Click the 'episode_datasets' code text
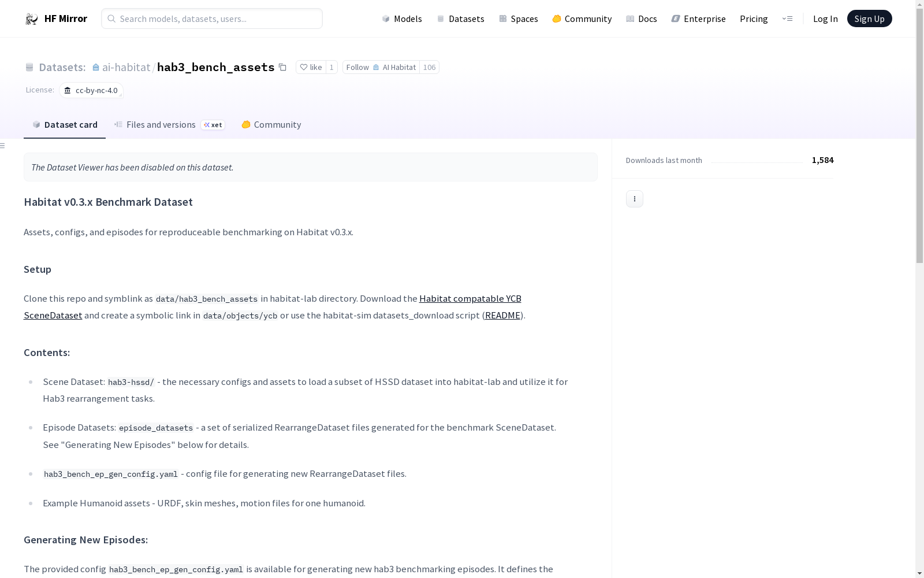 (156, 428)
